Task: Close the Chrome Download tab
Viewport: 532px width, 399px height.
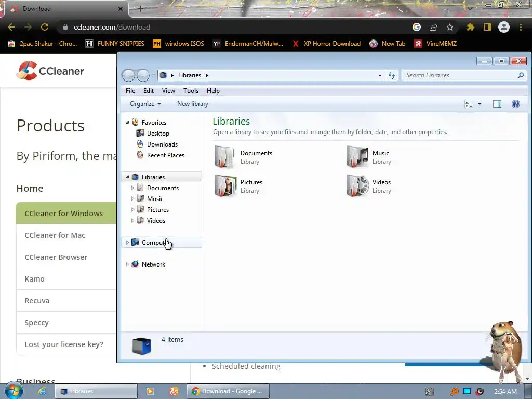Action: tap(120, 9)
